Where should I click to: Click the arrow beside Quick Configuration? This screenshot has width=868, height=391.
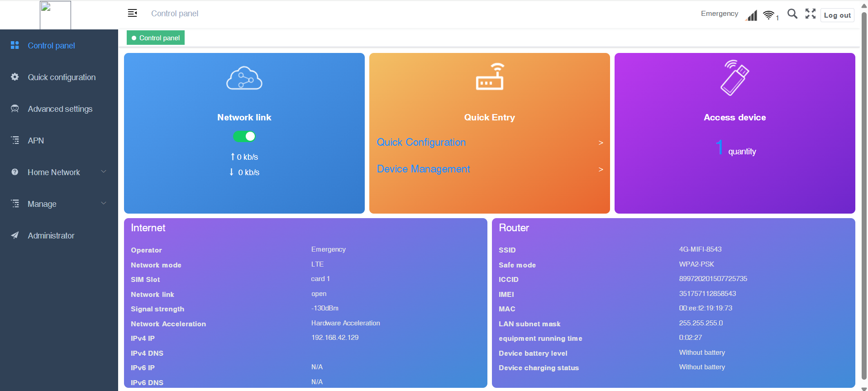(x=601, y=143)
